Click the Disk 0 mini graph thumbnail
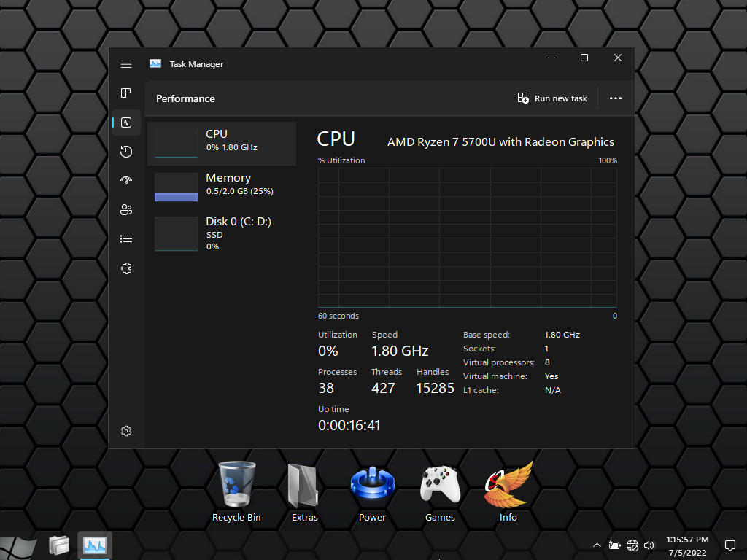 (177, 233)
